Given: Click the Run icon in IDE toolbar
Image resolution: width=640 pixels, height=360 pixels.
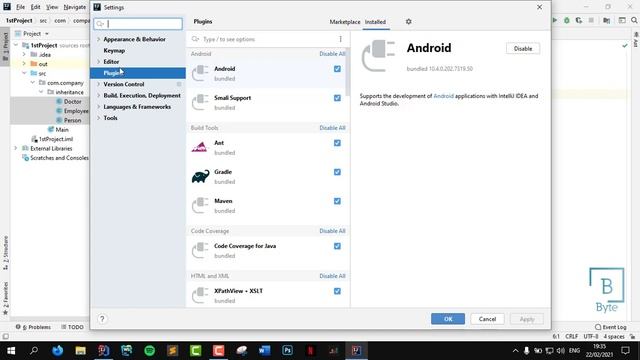Looking at the screenshot, I should 554,20.
